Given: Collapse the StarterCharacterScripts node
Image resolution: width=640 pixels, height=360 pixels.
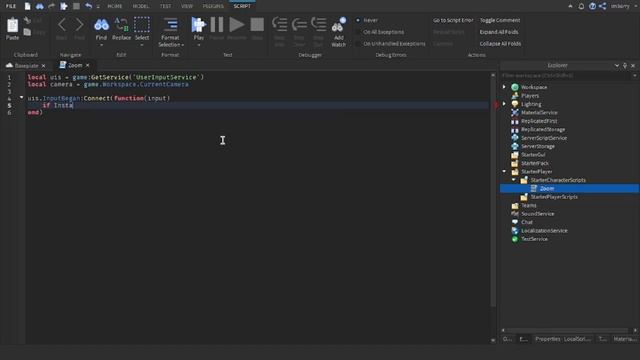Looking at the screenshot, I should [514, 180].
